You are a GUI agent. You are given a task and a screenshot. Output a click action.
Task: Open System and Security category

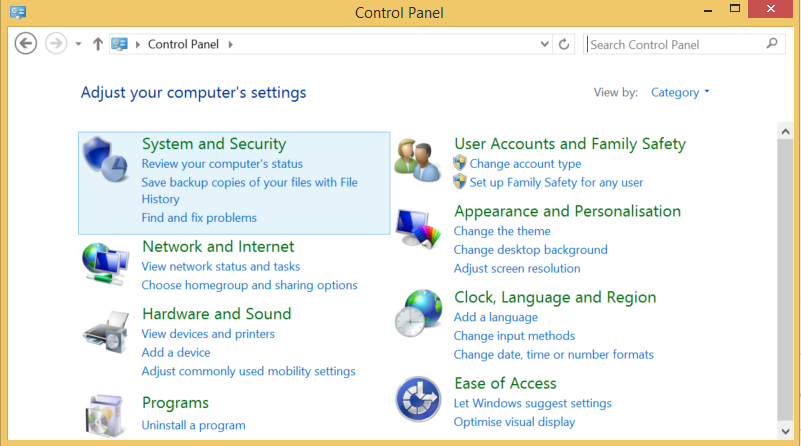point(214,144)
